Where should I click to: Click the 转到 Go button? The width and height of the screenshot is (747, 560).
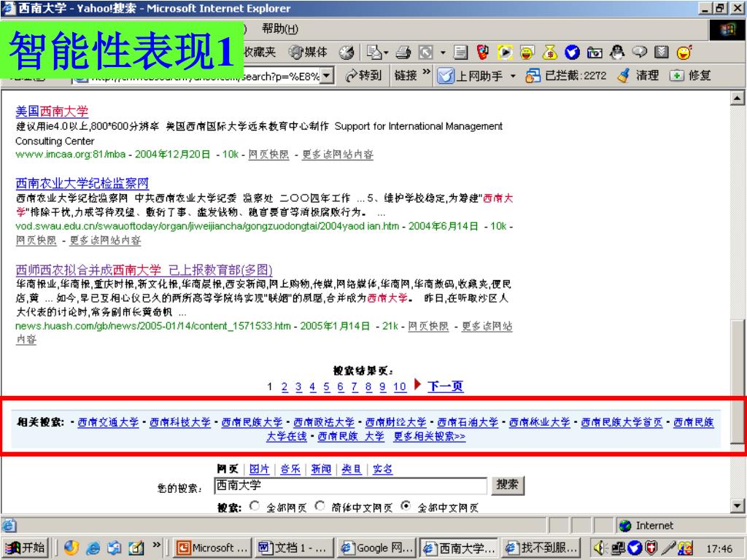tap(363, 76)
